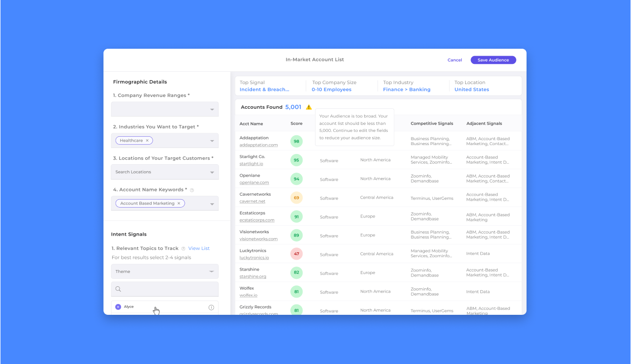Open the luckytronics.io link
Image resolution: width=631 pixels, height=364 pixels.
pos(254,258)
